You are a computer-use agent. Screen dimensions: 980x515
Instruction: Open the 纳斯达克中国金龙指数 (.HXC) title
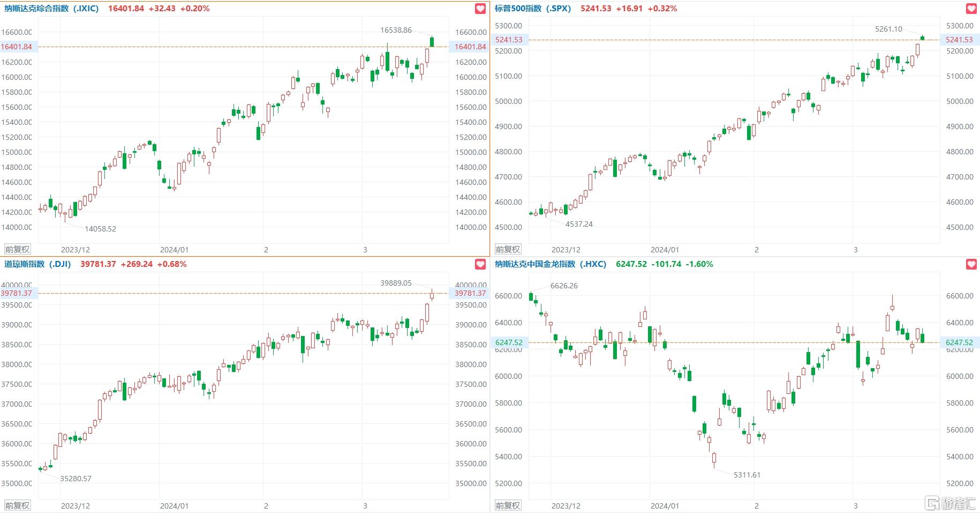tap(551, 264)
